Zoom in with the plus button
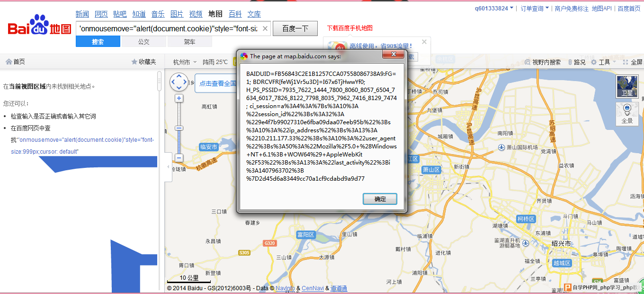 pos(179,98)
